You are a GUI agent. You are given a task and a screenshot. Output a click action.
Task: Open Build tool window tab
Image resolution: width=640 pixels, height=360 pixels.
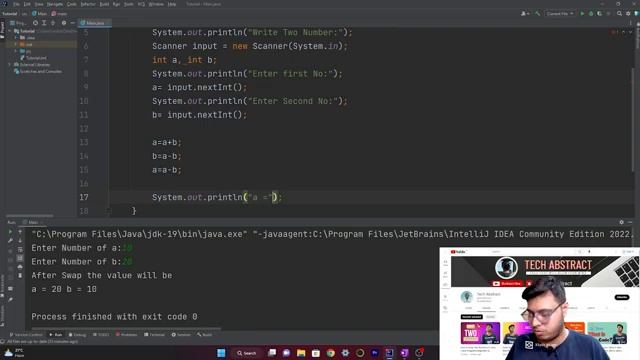coord(204,335)
